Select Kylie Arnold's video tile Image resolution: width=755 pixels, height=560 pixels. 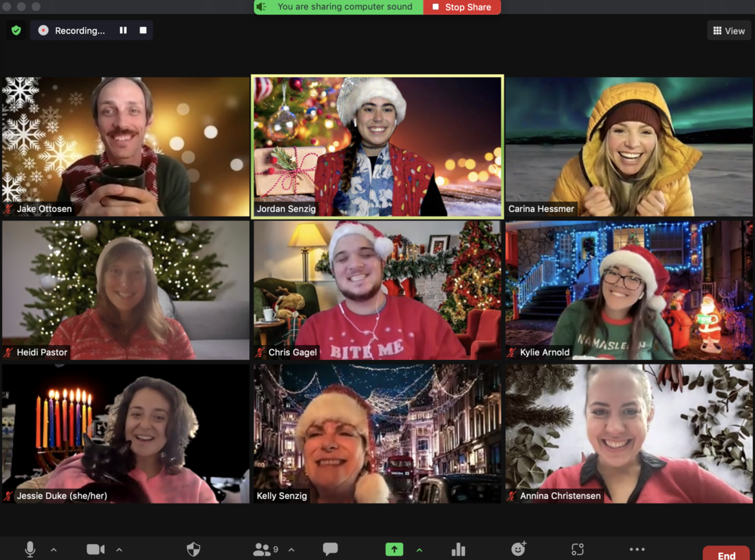click(629, 290)
